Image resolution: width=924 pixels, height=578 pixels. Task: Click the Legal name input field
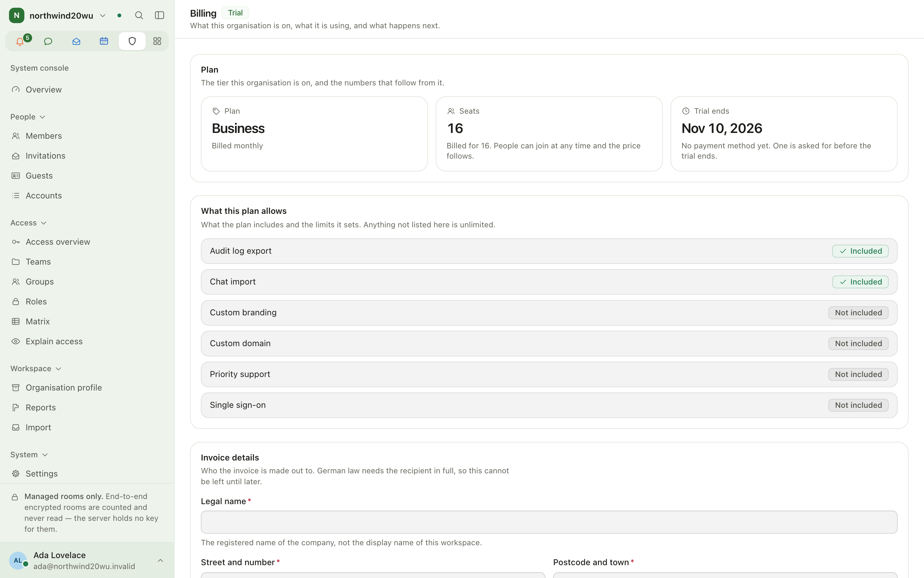tap(549, 522)
